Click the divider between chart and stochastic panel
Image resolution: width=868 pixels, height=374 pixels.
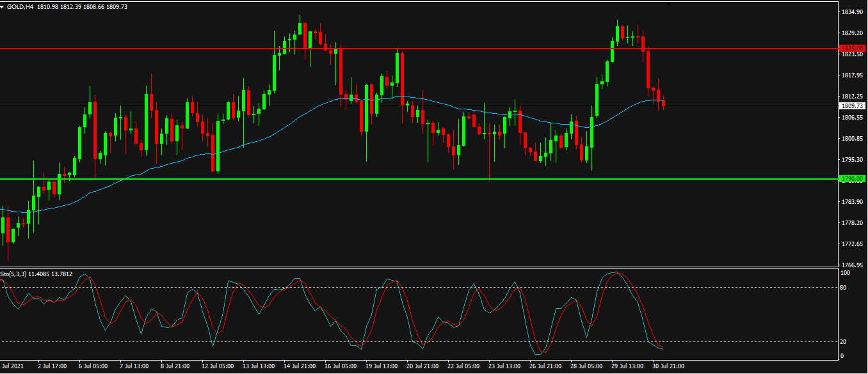coord(419,267)
